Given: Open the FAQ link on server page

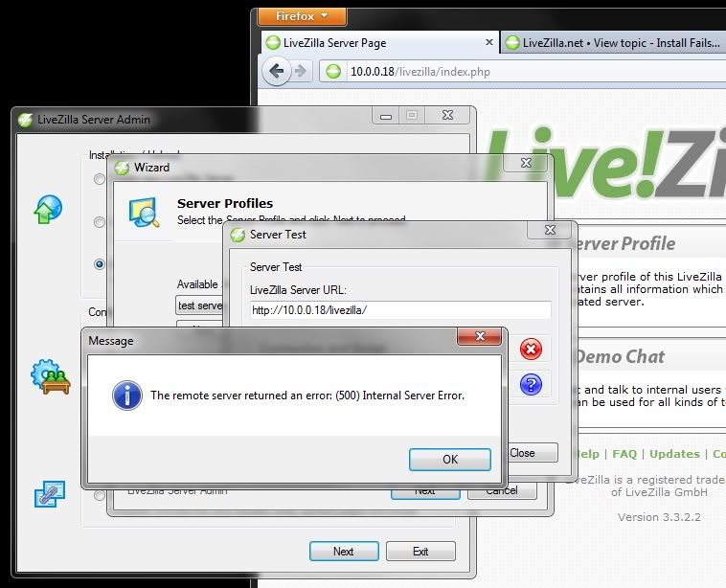Looking at the screenshot, I should click(624, 454).
